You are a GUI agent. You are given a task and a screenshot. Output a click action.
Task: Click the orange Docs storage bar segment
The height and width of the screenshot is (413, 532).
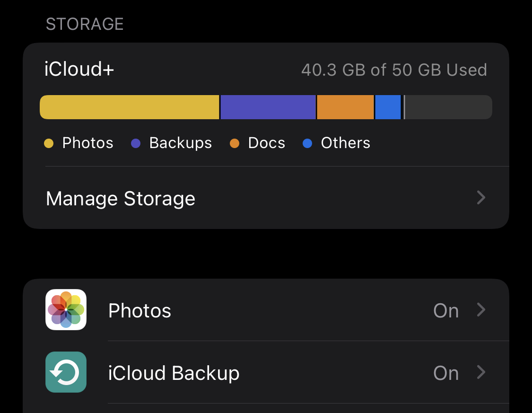(345, 107)
